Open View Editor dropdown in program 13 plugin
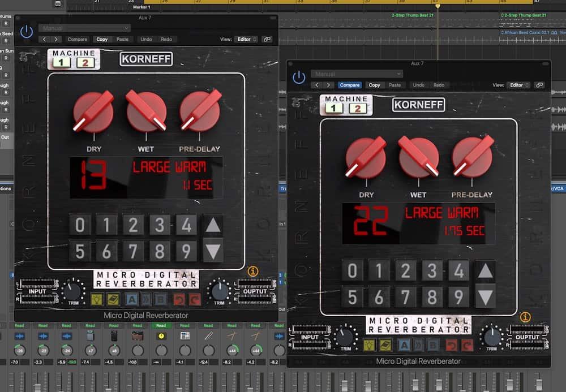 pos(246,39)
